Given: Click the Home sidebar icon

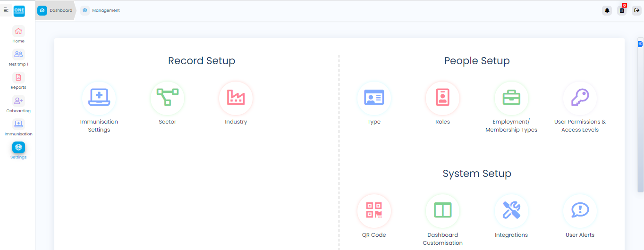Looking at the screenshot, I should pyautogui.click(x=18, y=31).
